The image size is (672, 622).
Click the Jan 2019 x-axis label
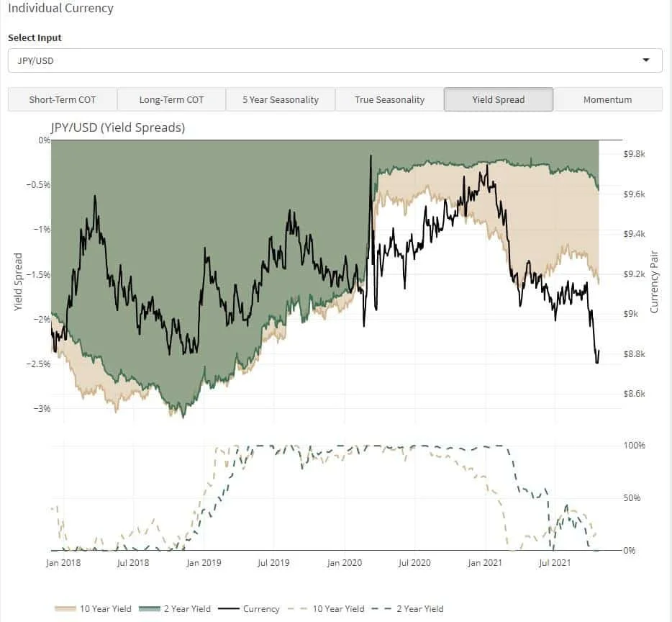[x=204, y=563]
